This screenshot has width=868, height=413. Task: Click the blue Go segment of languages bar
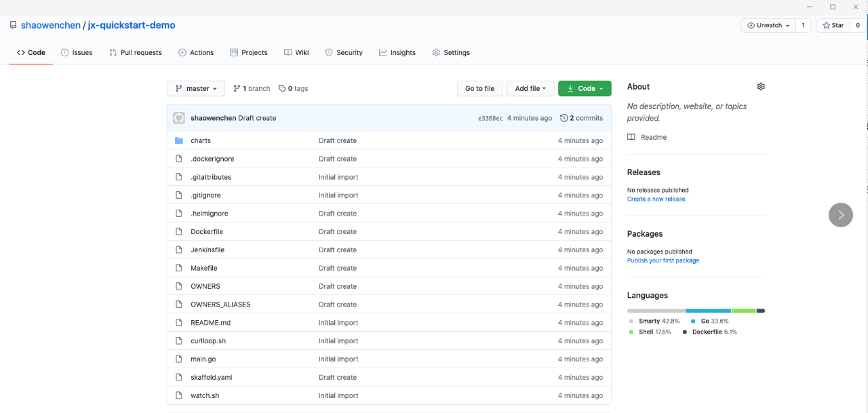(x=708, y=311)
